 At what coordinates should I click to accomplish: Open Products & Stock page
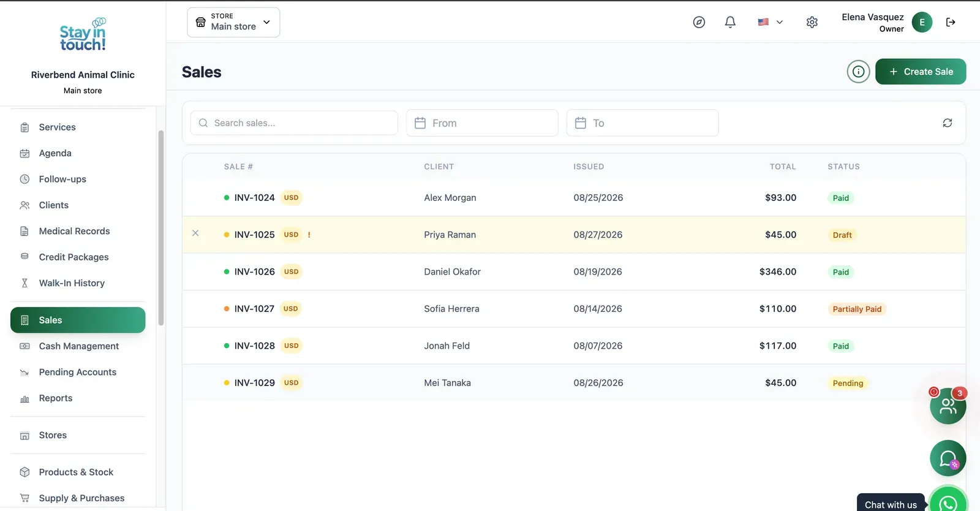click(x=78, y=472)
